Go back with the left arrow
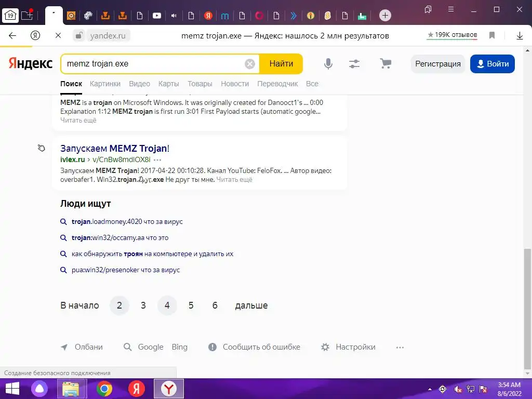 click(x=12, y=36)
